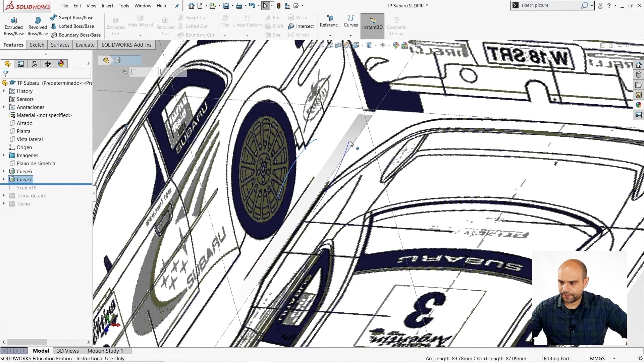The width and height of the screenshot is (644, 362).
Task: Create a New document
Action: (200, 6)
